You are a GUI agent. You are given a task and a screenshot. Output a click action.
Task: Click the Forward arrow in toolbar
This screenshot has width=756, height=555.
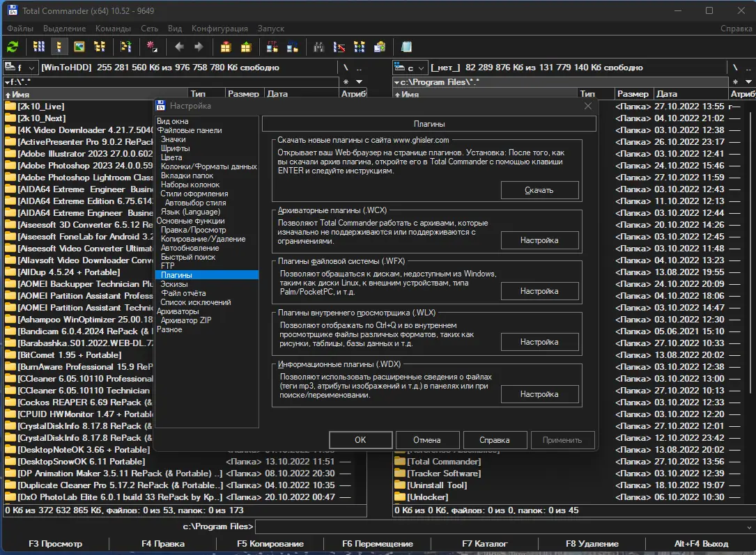(199, 47)
